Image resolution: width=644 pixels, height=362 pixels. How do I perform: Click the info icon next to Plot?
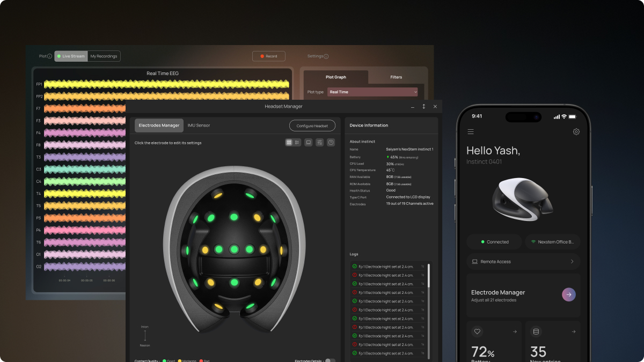50,56
